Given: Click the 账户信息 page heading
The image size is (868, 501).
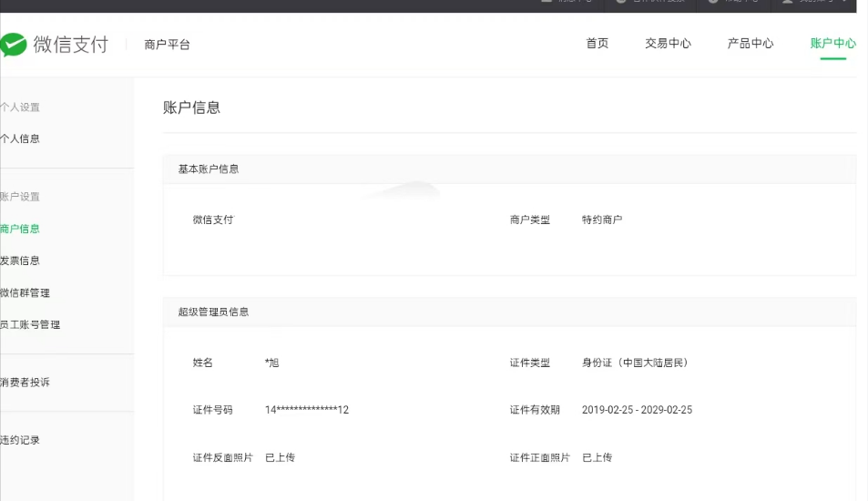Looking at the screenshot, I should pos(191,107).
